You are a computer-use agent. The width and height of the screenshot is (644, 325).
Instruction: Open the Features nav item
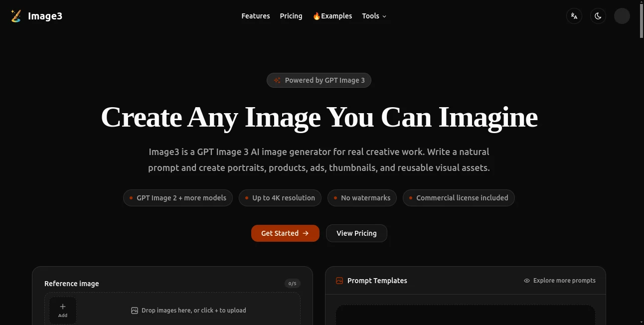point(256,16)
